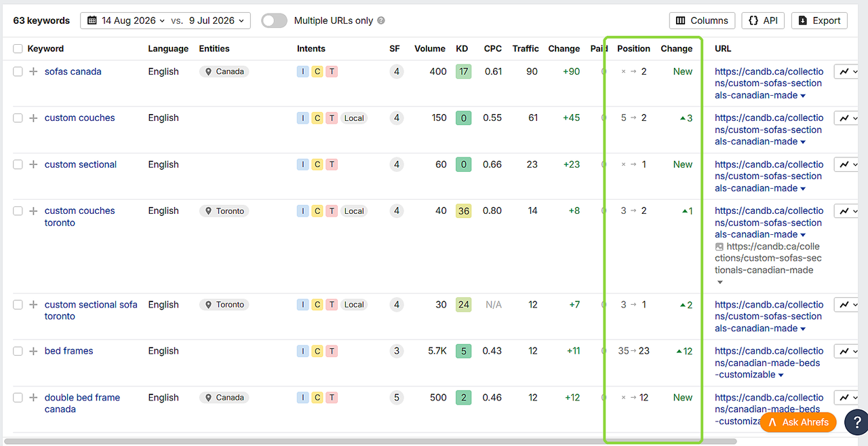Viewport: 868px width, 446px height.
Task: Open the 14 Aug 2026 date dropdown
Action: coord(127,20)
